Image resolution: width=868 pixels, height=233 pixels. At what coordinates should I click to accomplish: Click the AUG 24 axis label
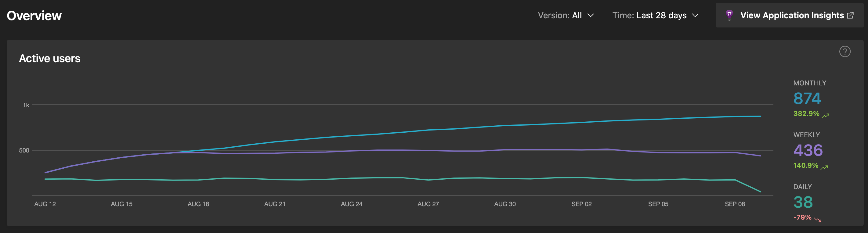click(x=352, y=204)
